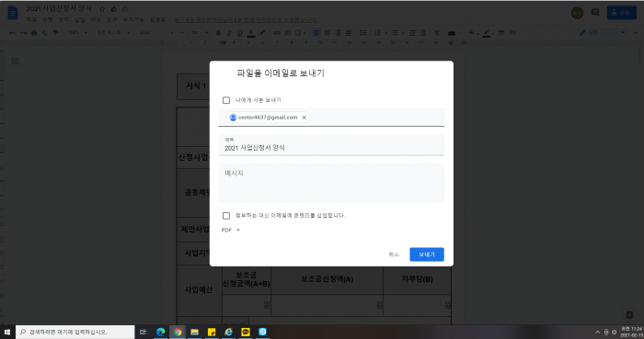Open the 수정 menu in menu bar
The image size is (644, 339).
click(x=47, y=19)
